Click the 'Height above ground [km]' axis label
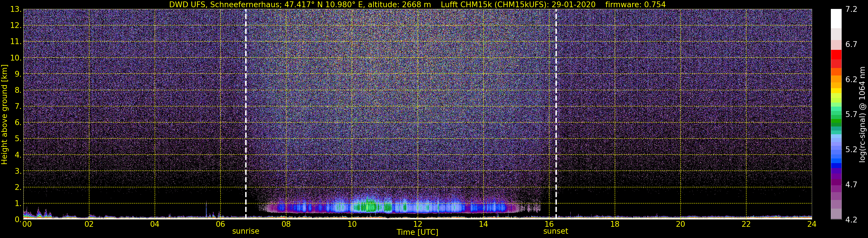Image resolution: width=868 pixels, height=238 pixels. [x=4, y=114]
